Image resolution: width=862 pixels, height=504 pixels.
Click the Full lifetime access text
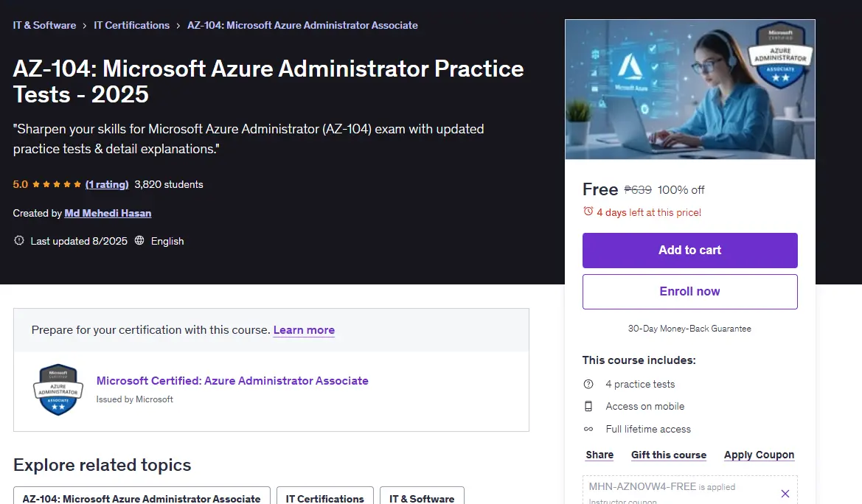coord(648,430)
